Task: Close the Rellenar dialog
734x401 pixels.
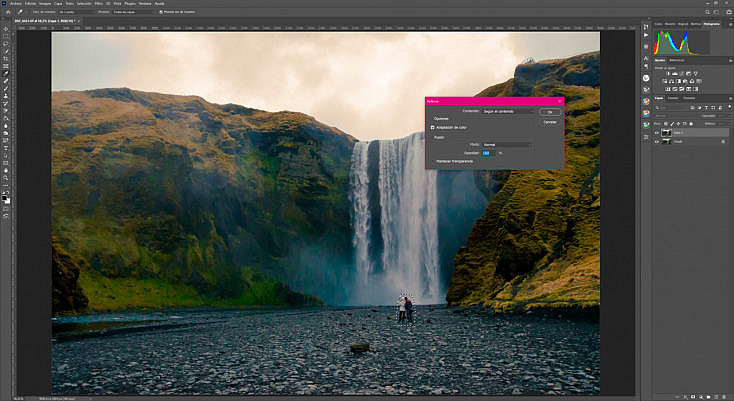Action: coord(559,101)
